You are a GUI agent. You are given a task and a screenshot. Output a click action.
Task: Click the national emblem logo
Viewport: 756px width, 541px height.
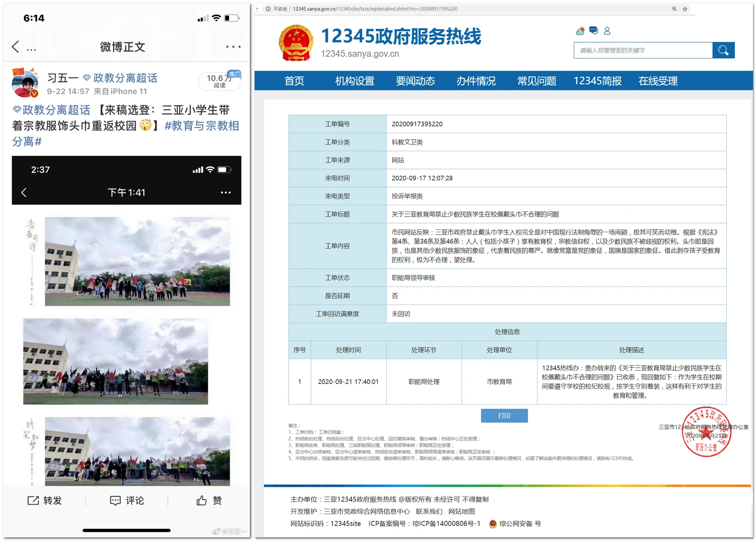point(296,43)
